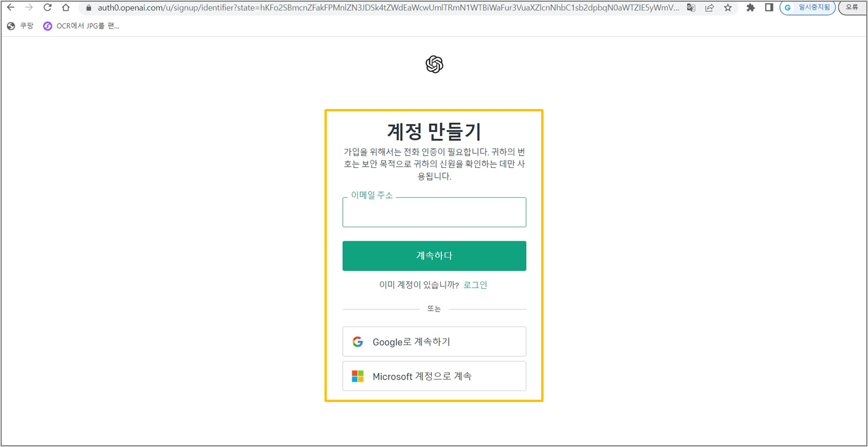Open the extensions puzzle-piece icon
Viewport: 868px width, 447px height.
click(750, 9)
